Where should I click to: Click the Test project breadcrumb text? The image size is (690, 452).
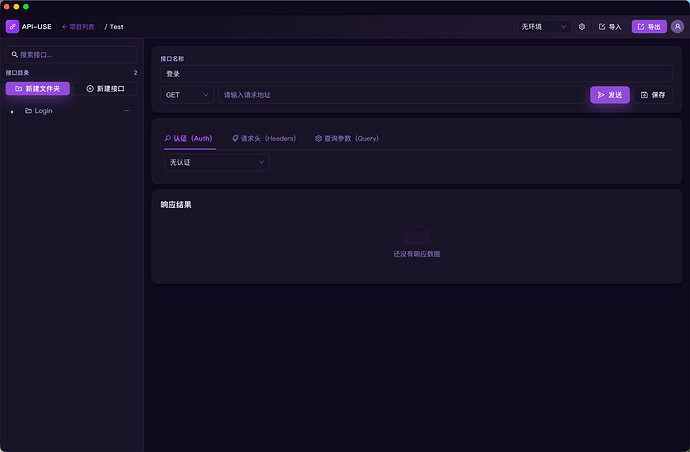click(117, 27)
